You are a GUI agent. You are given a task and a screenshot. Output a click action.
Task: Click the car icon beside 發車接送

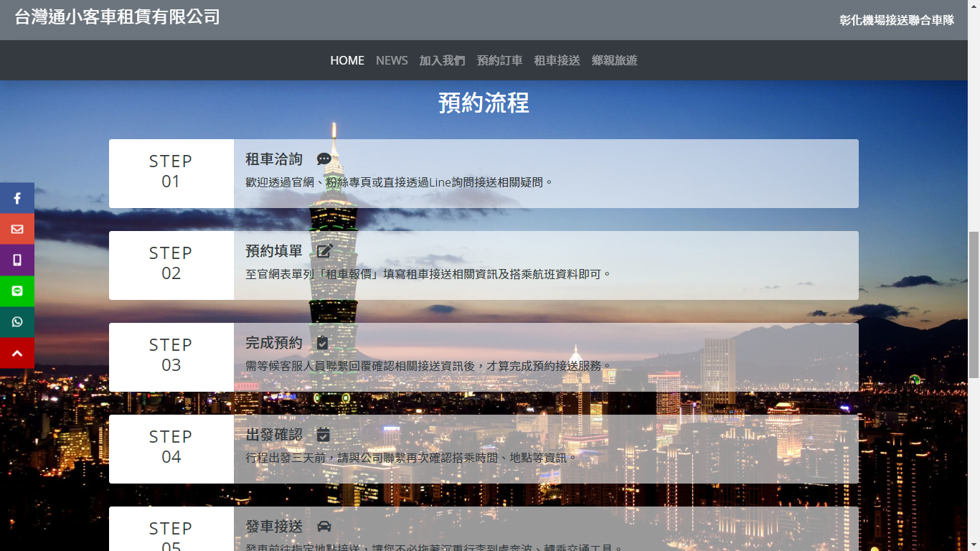point(324,527)
